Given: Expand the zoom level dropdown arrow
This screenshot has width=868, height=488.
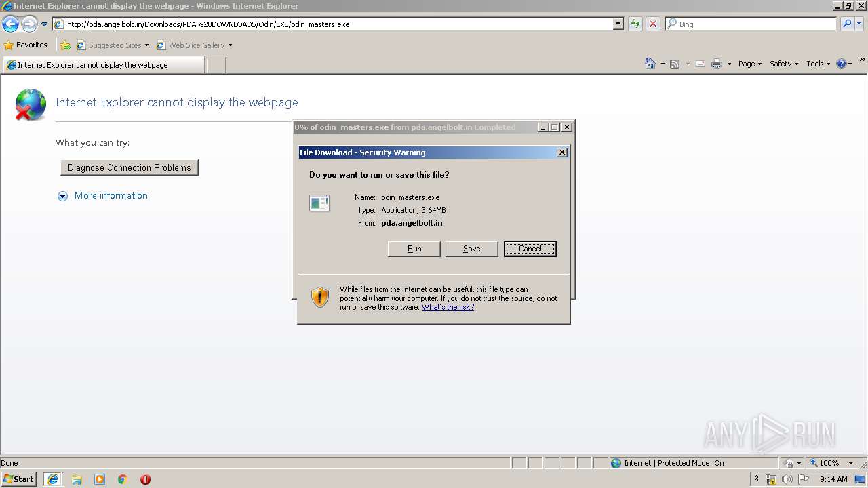Looking at the screenshot, I should coord(850,463).
